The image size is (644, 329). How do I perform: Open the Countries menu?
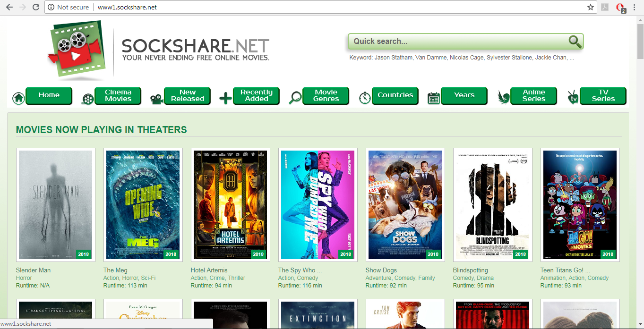click(x=395, y=95)
